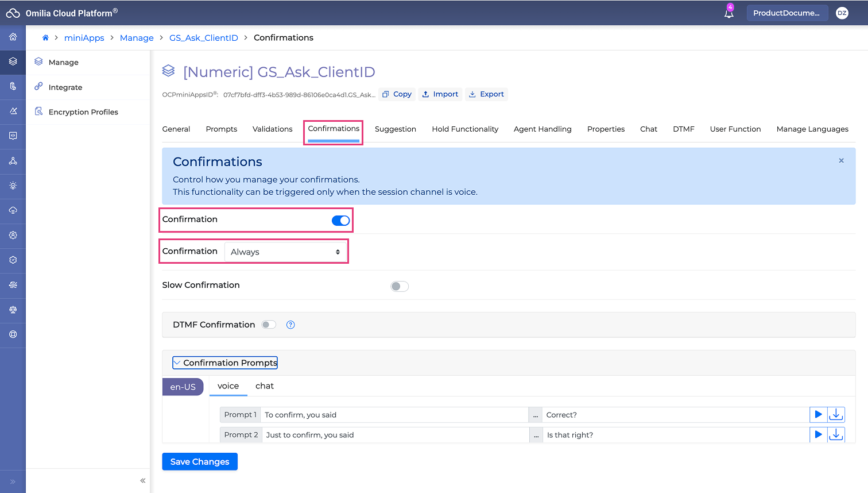Viewport: 868px width, 493px height.
Task: Click the home icon in breadcrumb
Action: 45,38
